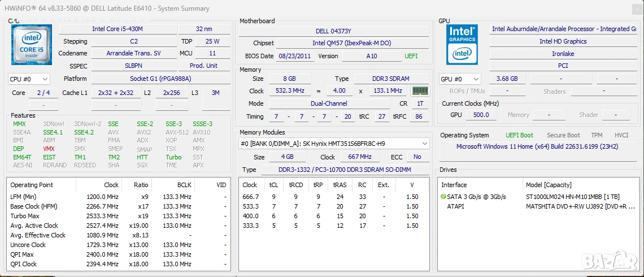
Task: Click the memory clock 532.3 MHz field
Action: tap(290, 91)
